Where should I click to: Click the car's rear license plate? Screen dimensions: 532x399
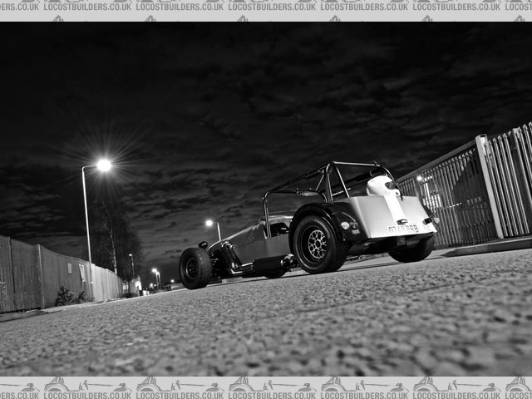pyautogui.click(x=403, y=229)
